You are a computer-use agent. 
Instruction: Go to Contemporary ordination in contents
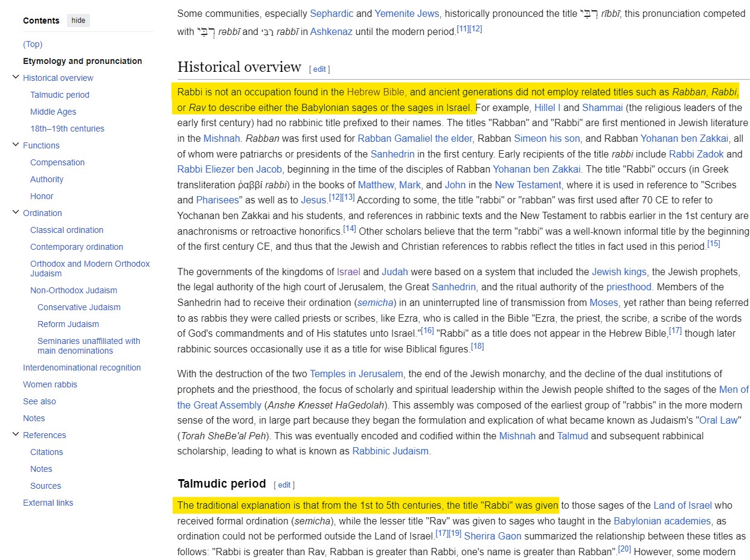coord(77,247)
